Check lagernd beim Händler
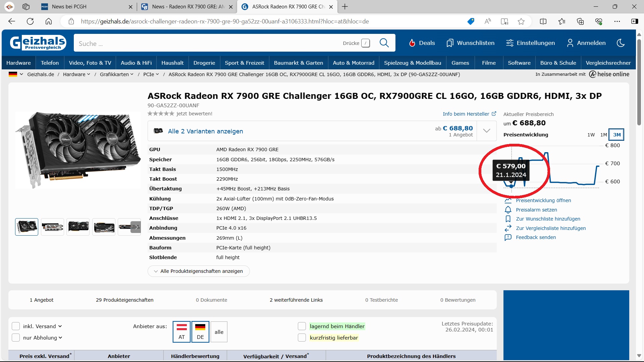Viewport: 644px width, 362px height. tap(302, 326)
